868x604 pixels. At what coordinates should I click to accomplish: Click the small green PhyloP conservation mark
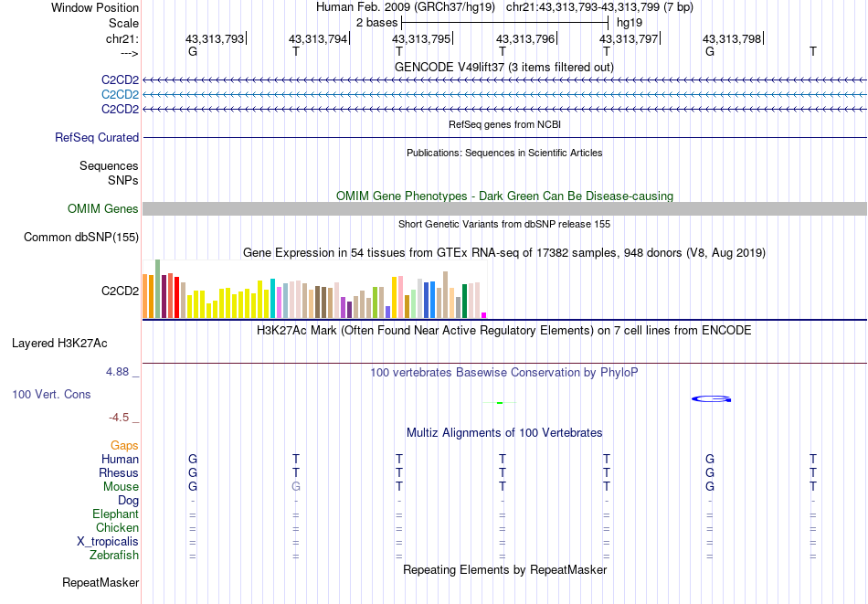[x=500, y=402]
